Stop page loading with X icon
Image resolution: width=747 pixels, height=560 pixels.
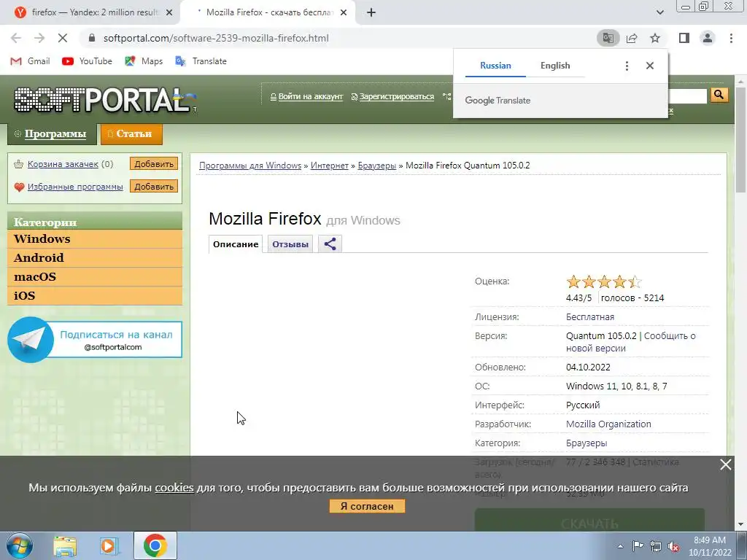click(63, 38)
